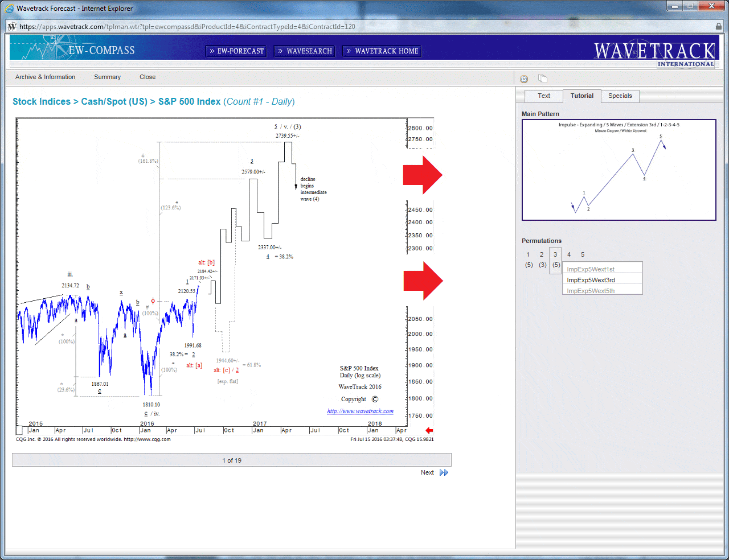Image resolution: width=729 pixels, height=560 pixels.
Task: Click the WAVETRACK International logo
Action: [654, 54]
